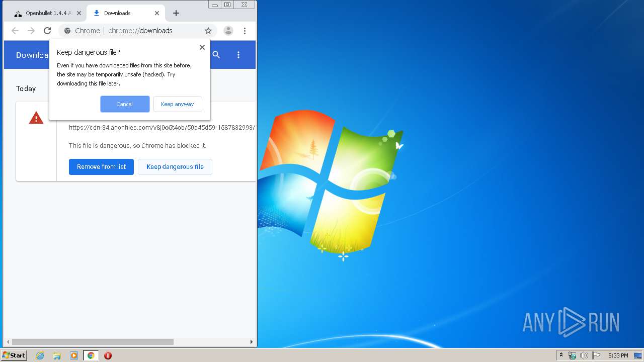Click the Chrome site info icon
This screenshot has height=362, width=644.
tap(67, 31)
